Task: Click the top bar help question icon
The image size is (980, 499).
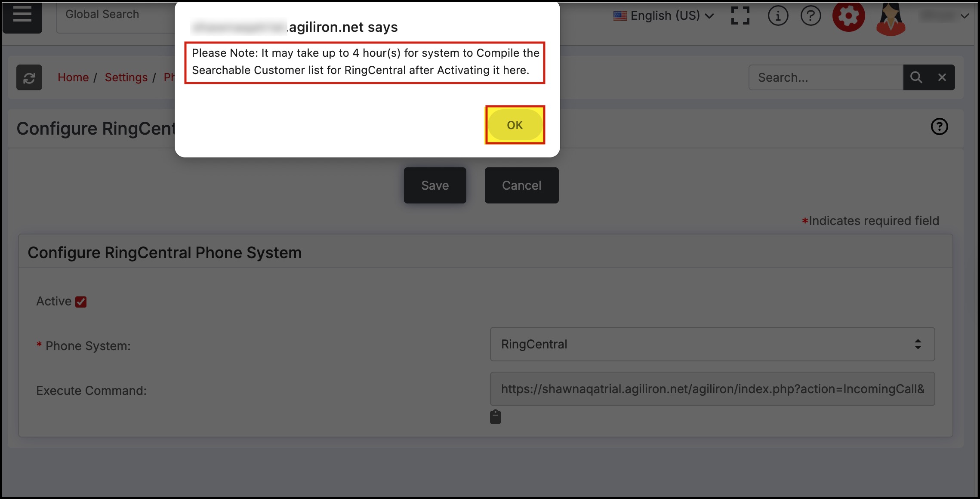Action: tap(811, 16)
